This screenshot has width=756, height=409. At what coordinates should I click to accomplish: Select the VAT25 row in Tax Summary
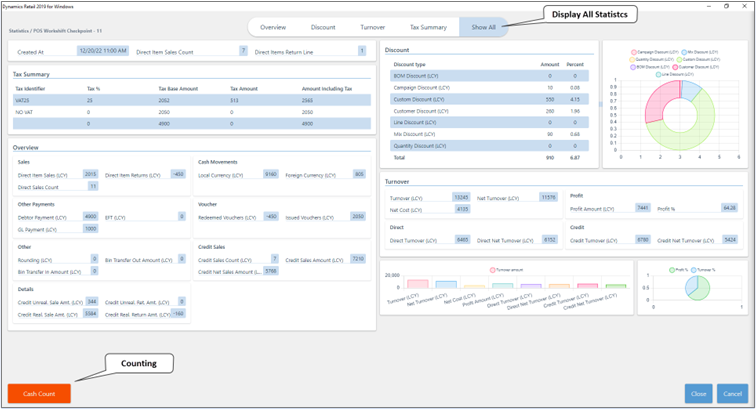[x=192, y=100]
